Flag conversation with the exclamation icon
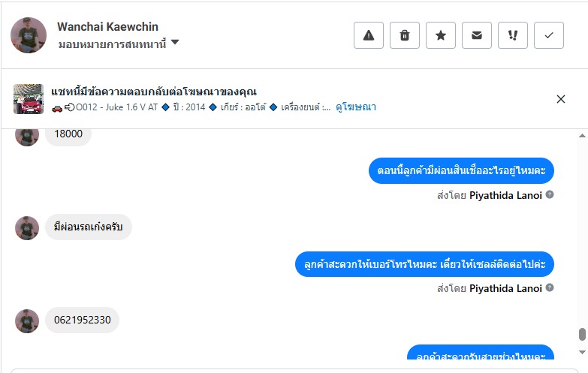This screenshot has width=588, height=373. point(513,35)
